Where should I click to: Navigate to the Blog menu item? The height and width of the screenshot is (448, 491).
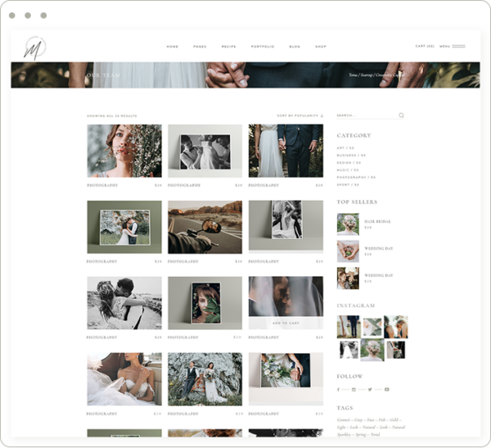295,47
